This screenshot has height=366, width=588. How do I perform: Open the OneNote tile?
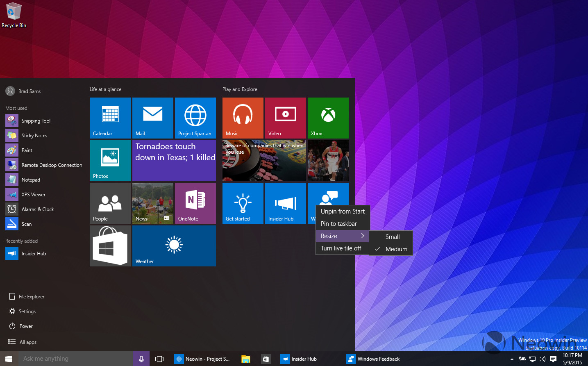[195, 203]
